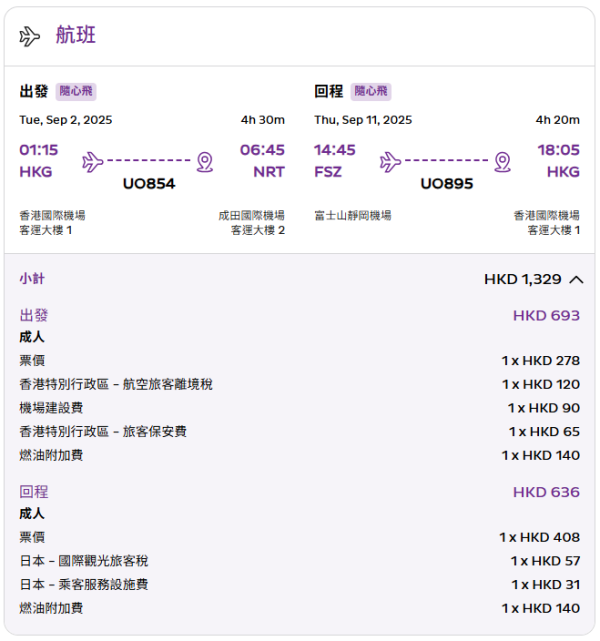Image resolution: width=600 pixels, height=641 pixels.
Task: Select flight number UO854
Action: pyautogui.click(x=149, y=184)
